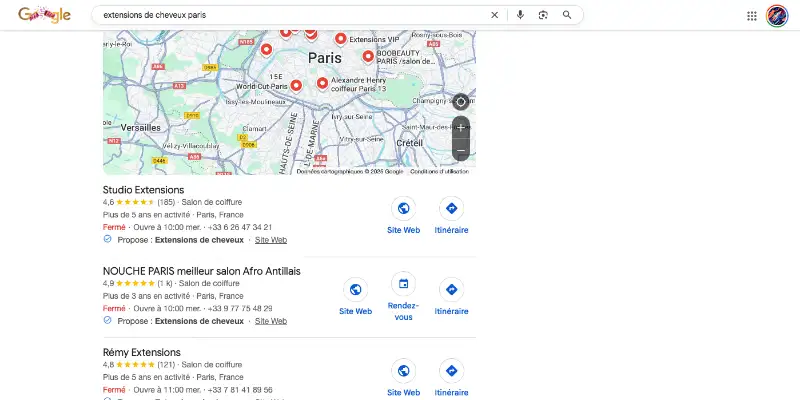This screenshot has height=400, width=800.
Task: Start voice search with microphone icon
Action: [x=520, y=15]
